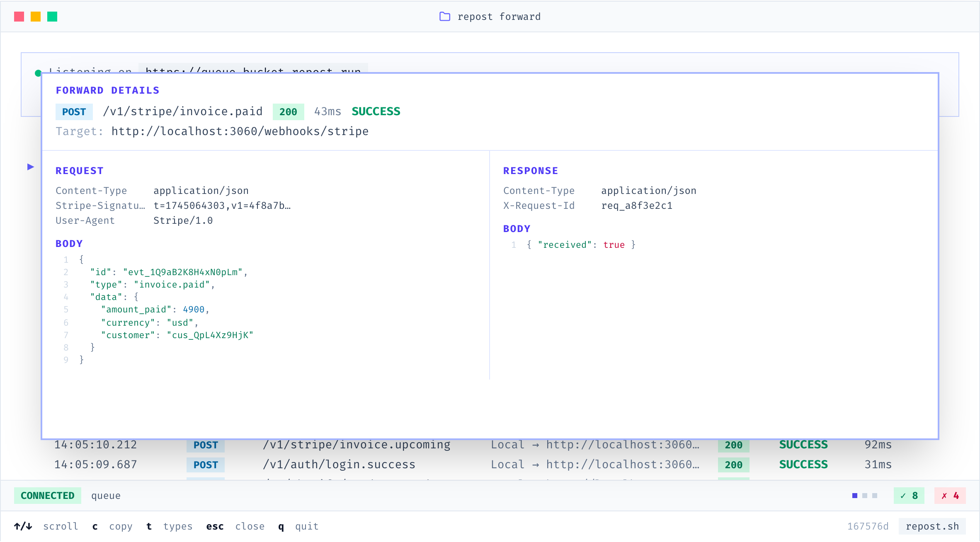Image resolution: width=980 pixels, height=542 pixels.
Task: Click the Stripe-Signature header value
Action: [222, 206]
